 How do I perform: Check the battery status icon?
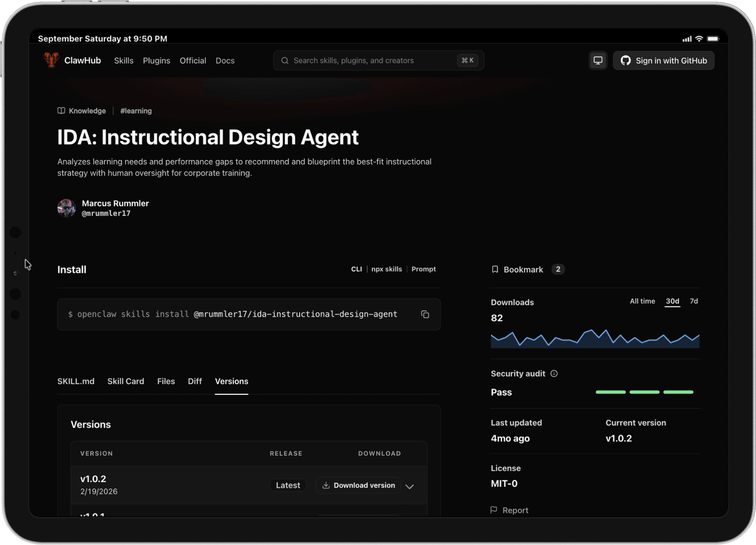[713, 39]
